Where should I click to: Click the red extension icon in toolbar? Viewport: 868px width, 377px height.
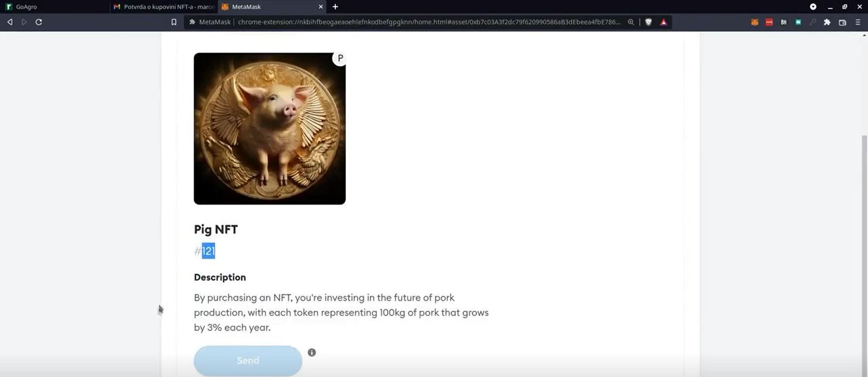coord(769,22)
